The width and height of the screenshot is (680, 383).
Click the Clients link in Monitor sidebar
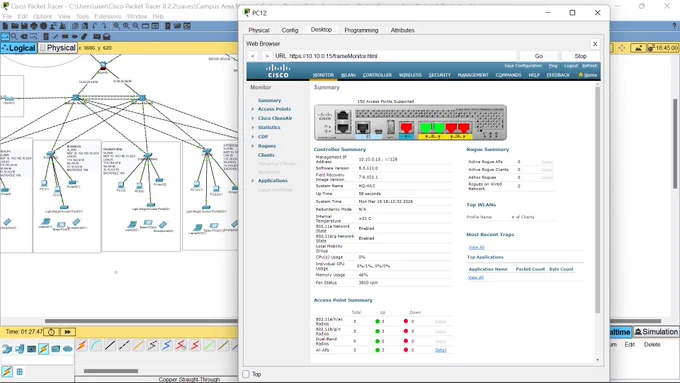pyautogui.click(x=266, y=155)
